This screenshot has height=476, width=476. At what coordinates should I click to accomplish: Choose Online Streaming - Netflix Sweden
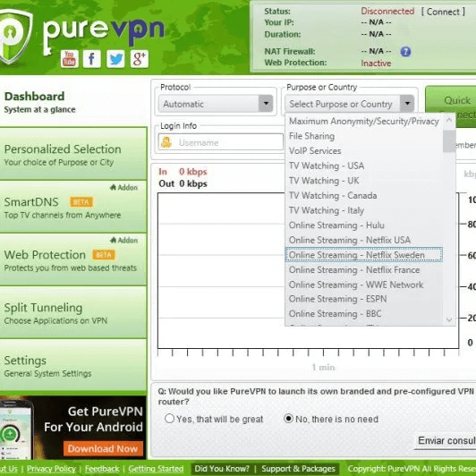click(363, 255)
